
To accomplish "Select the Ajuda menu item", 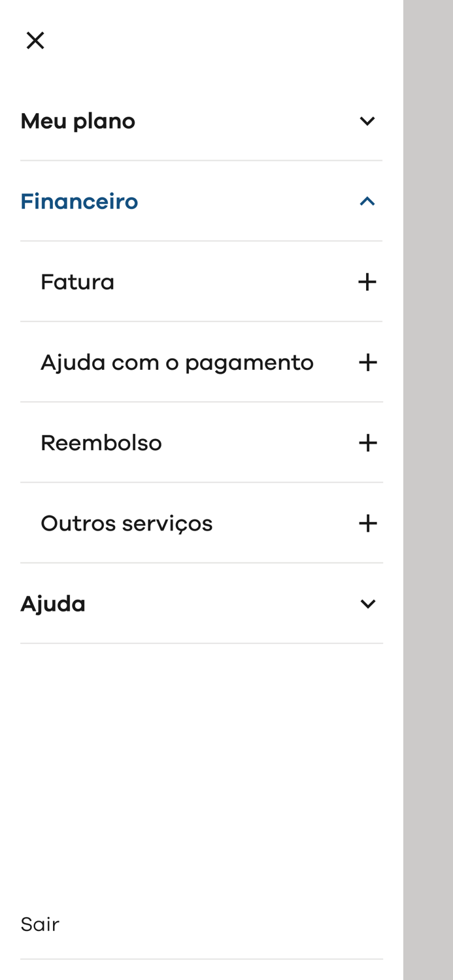I will (53, 603).
